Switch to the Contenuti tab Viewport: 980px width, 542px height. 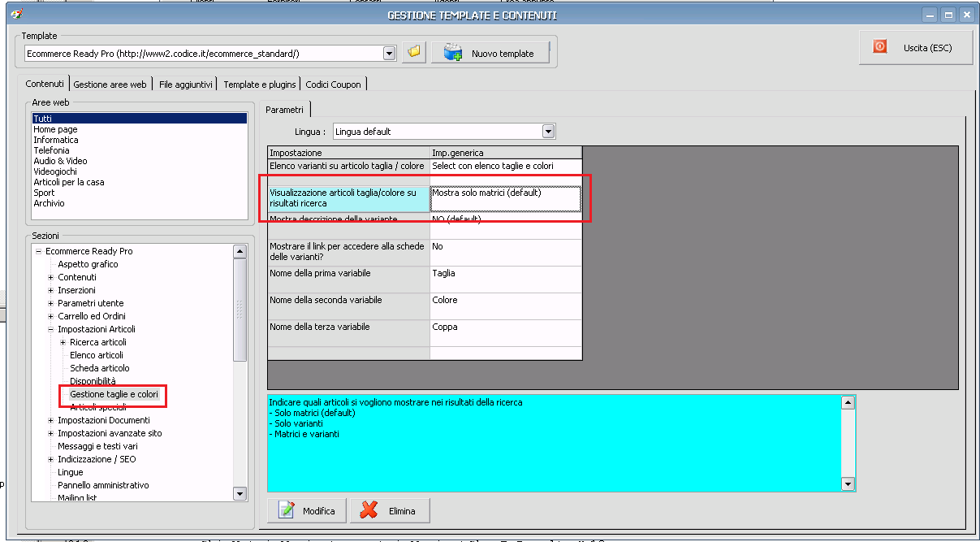[x=44, y=84]
